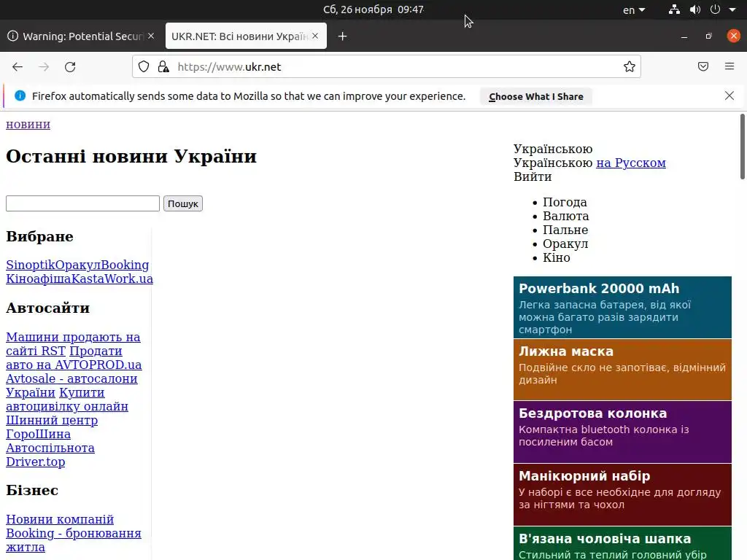Screen dimensions: 747x560
Task: Open the В'язана чоловіча шапка ad banner
Action: [622, 543]
